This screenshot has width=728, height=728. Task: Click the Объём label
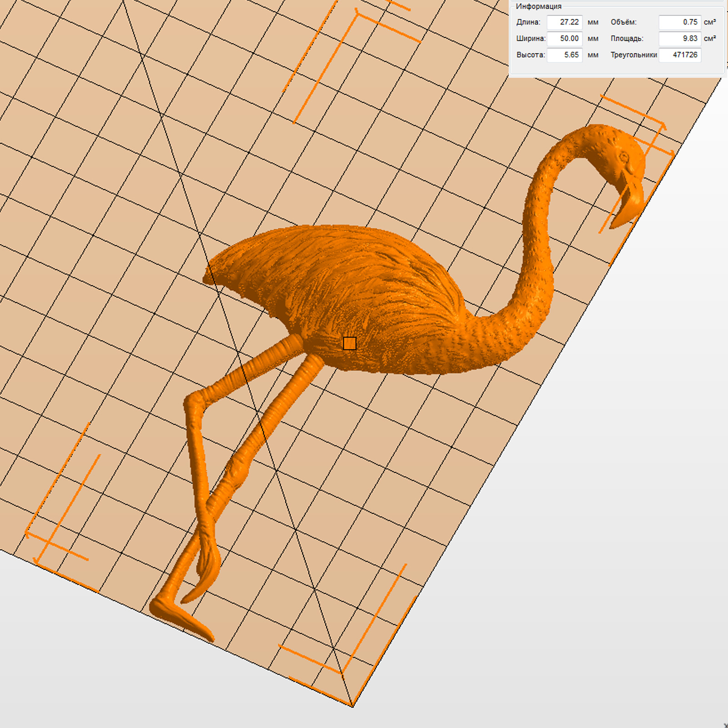[623, 22]
